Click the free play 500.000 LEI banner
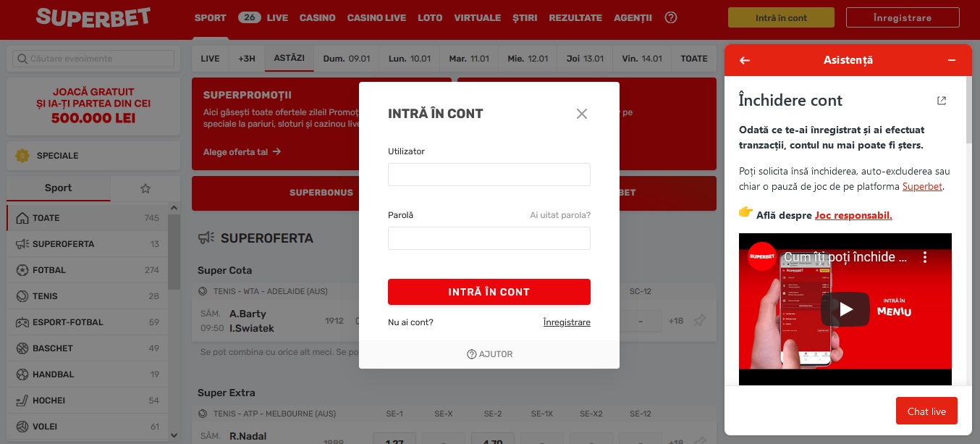 click(93, 106)
